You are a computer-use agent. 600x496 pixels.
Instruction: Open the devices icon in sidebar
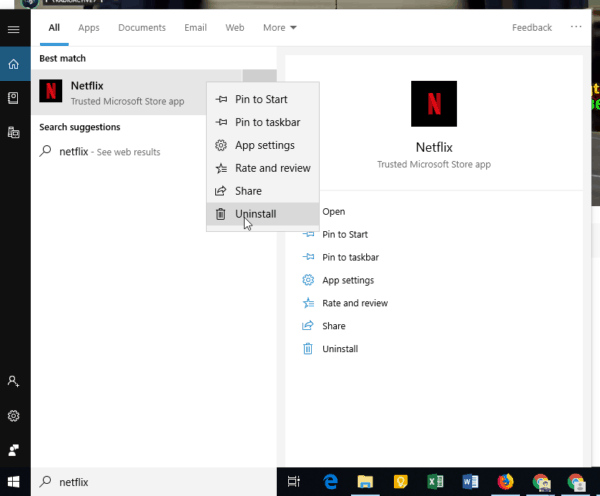[14, 132]
